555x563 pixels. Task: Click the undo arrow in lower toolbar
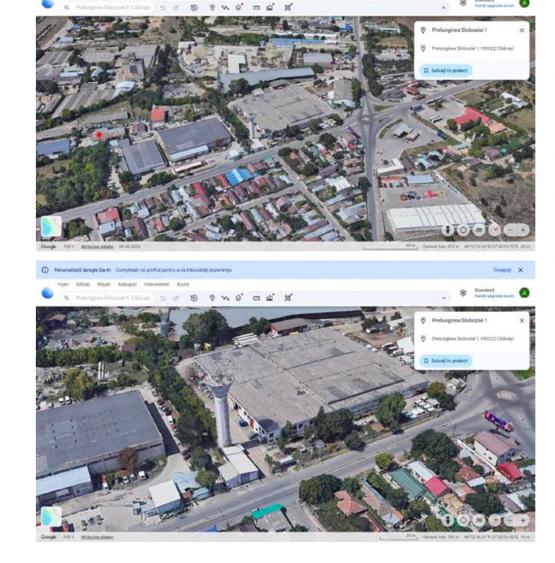(163, 298)
